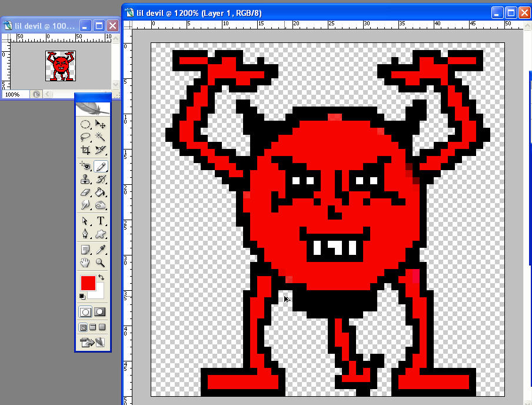Swap foreground and background colors
This screenshot has width=532, height=405.
tap(101, 277)
